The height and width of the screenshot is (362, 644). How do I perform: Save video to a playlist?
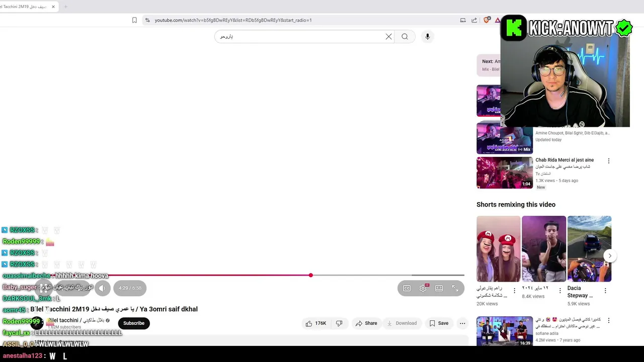tap(439, 323)
